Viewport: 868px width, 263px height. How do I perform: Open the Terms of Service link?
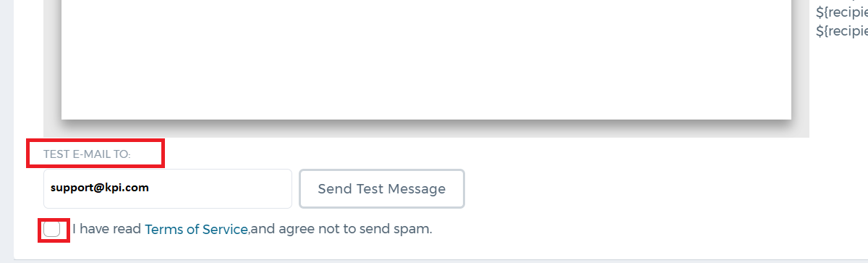pos(197,230)
